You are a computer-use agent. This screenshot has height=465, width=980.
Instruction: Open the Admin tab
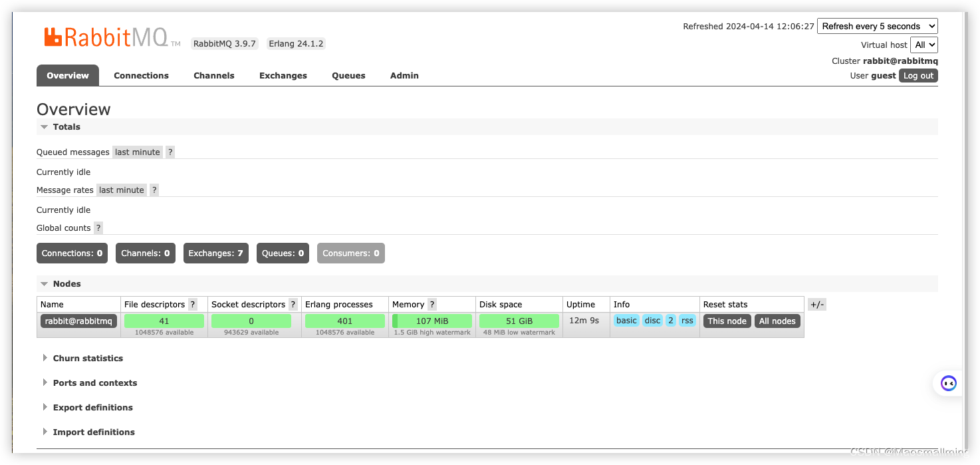404,75
